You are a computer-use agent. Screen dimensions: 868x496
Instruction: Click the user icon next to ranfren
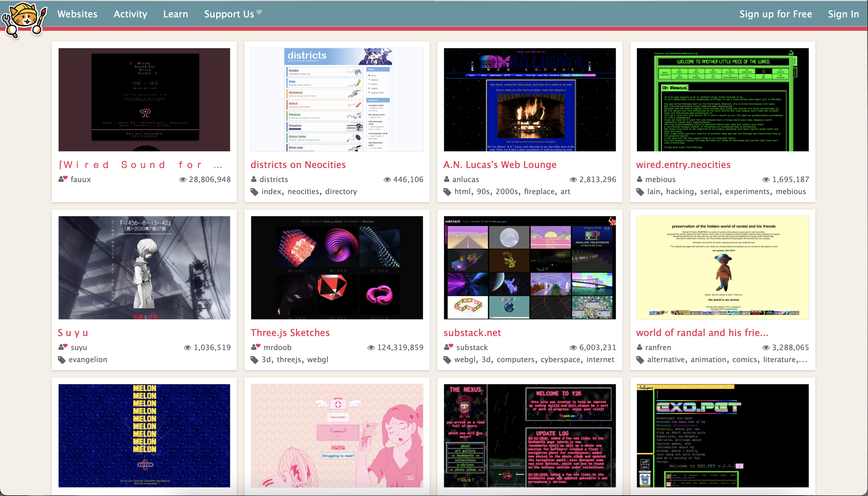pos(640,347)
